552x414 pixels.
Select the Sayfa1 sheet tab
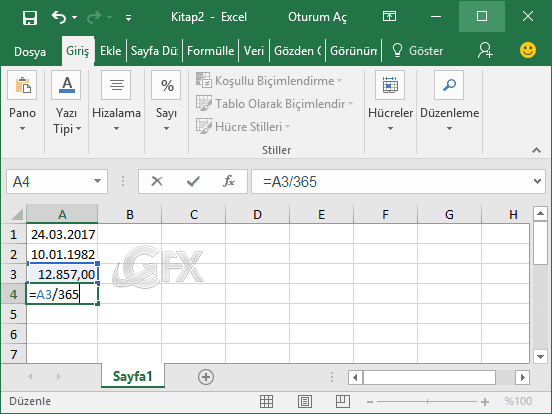(132, 376)
